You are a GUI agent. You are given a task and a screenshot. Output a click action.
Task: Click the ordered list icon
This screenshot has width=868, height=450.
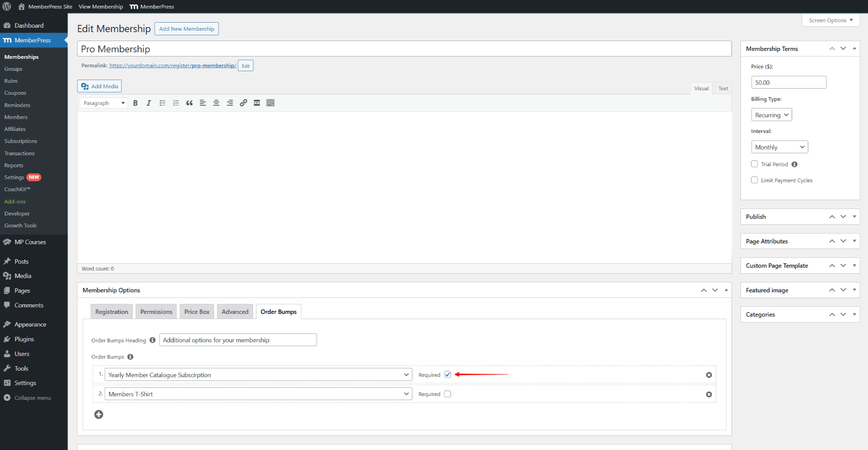click(176, 103)
